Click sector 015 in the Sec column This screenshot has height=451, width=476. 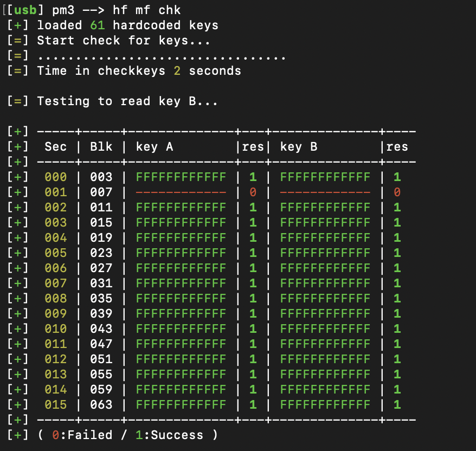(x=56, y=405)
